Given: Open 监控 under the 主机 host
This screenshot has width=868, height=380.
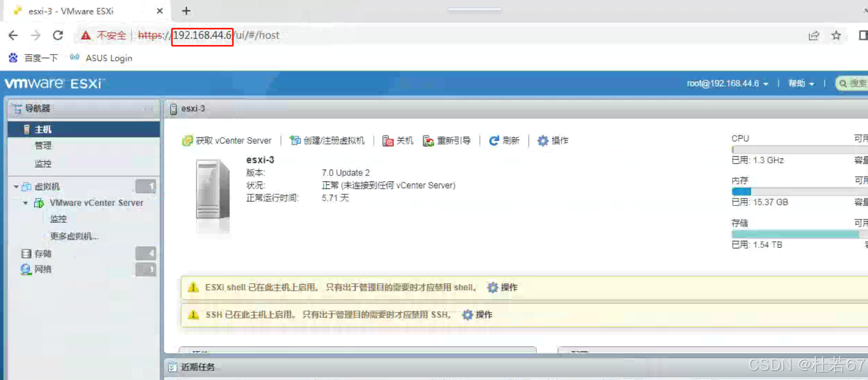Looking at the screenshot, I should click(x=43, y=164).
